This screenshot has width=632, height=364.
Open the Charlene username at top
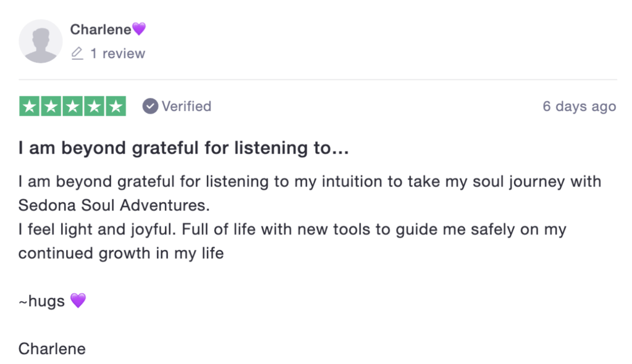[x=101, y=29]
